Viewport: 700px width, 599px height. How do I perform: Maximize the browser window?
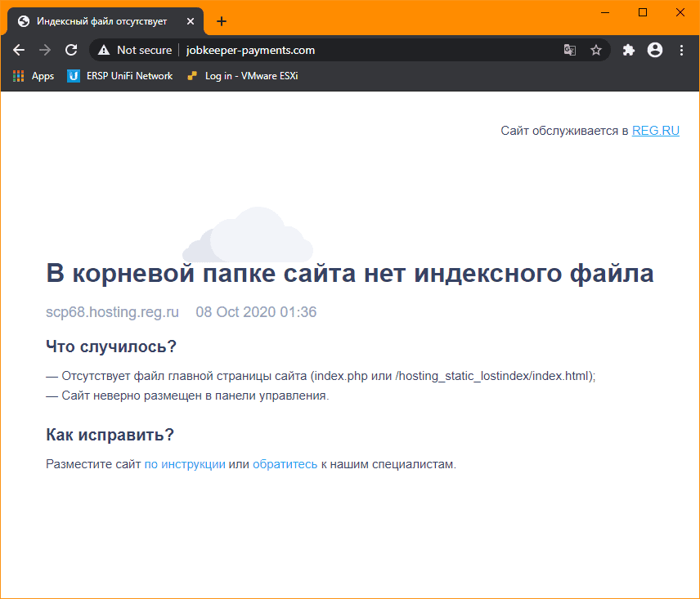(643, 12)
